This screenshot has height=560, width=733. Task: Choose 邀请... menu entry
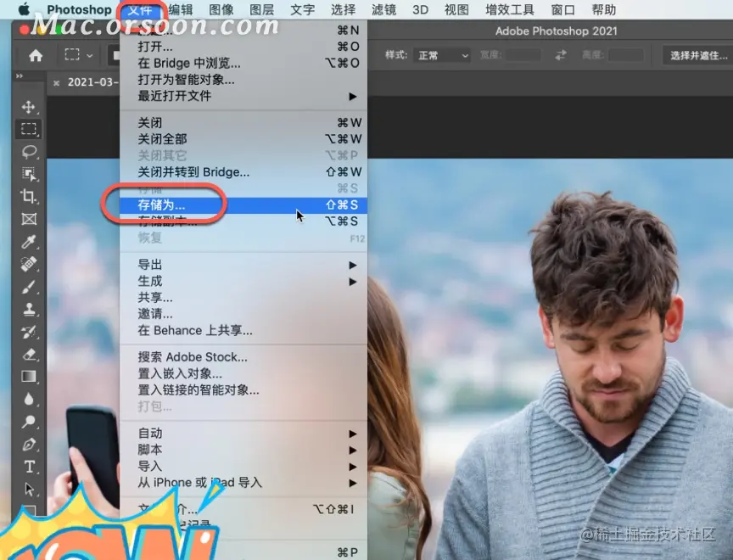(x=243, y=314)
